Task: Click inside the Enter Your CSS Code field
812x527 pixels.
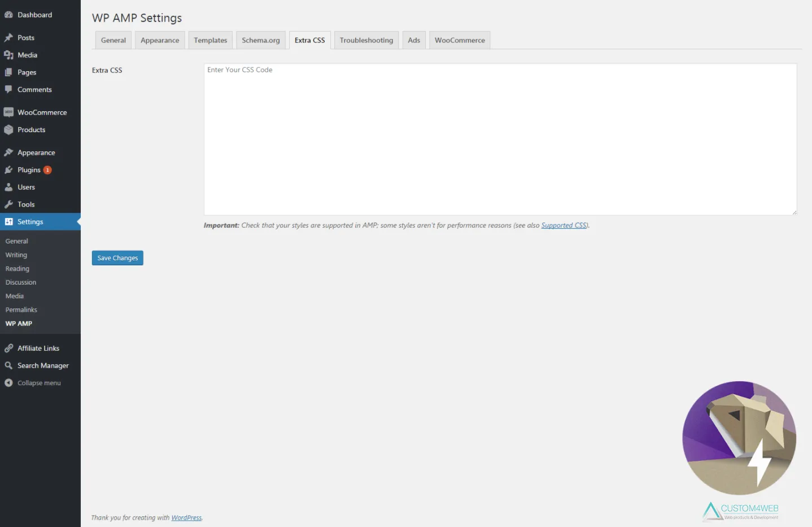Action: click(x=499, y=138)
